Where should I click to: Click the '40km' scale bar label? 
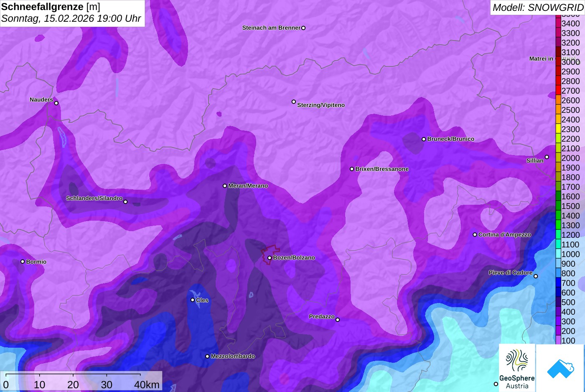tap(147, 384)
